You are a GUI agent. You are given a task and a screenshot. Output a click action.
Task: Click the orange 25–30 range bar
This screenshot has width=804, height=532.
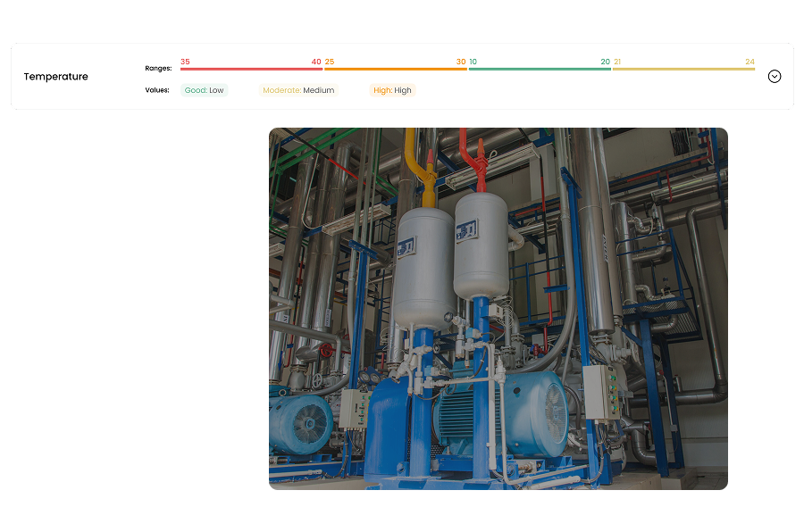[x=396, y=69]
